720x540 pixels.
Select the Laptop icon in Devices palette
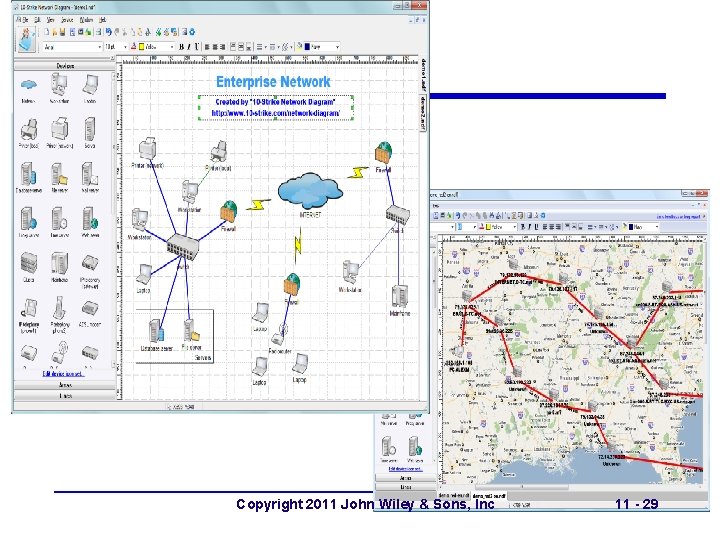coord(90,85)
